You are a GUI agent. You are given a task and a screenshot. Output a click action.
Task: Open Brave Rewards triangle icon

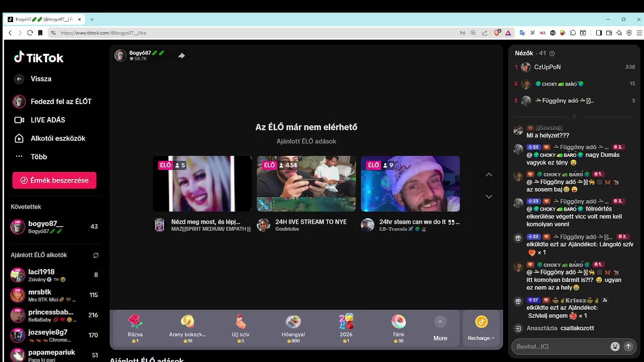pyautogui.click(x=508, y=33)
